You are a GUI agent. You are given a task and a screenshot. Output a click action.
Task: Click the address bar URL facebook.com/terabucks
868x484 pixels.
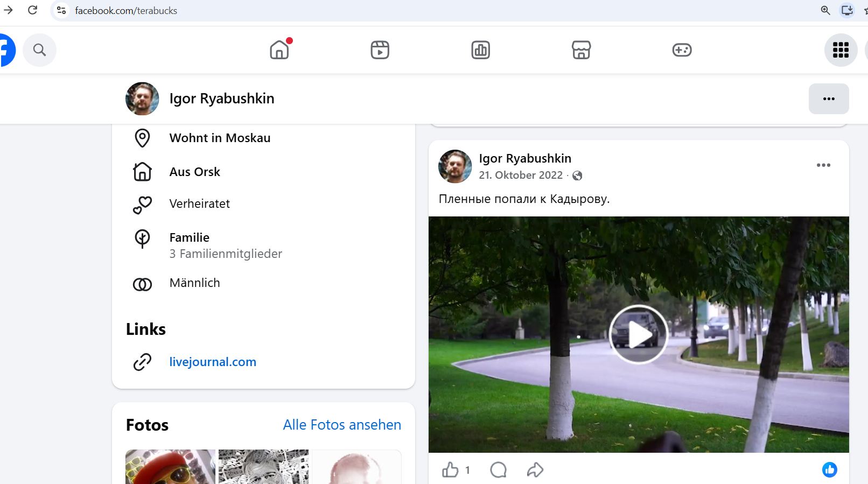[126, 11]
